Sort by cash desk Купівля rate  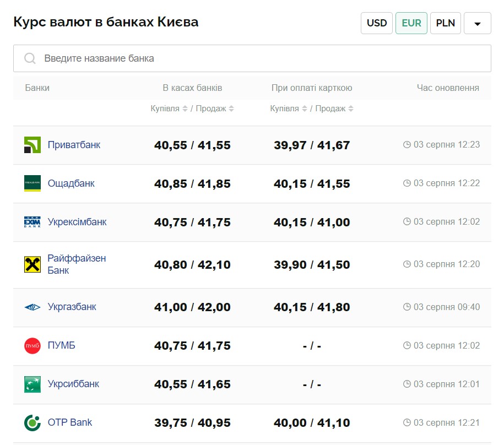[x=185, y=108]
